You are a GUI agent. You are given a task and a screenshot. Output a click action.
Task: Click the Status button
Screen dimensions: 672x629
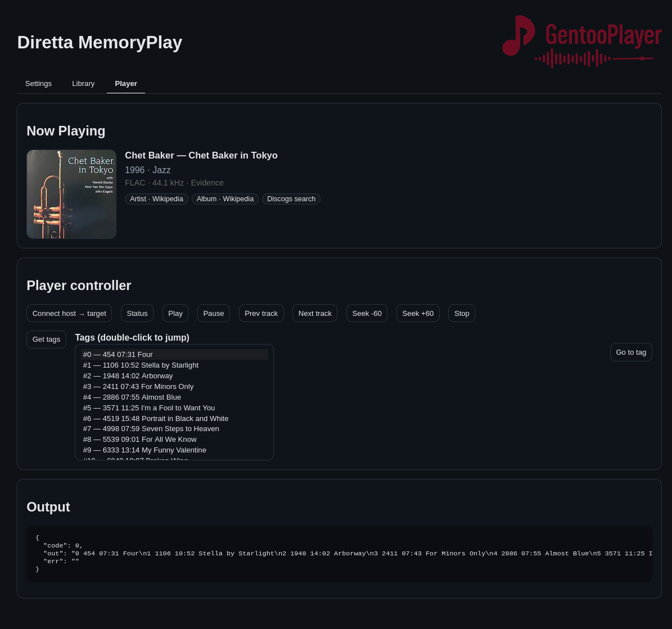click(137, 314)
